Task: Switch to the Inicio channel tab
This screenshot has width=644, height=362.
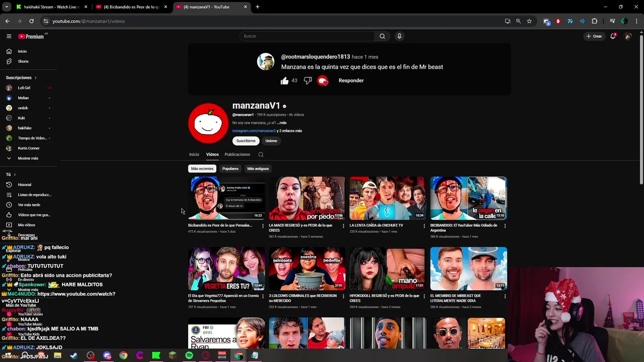Action: tap(194, 154)
